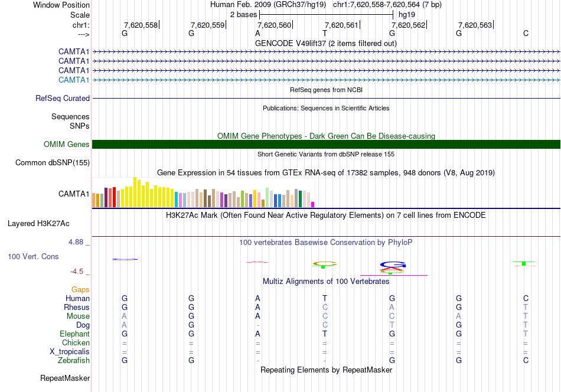
Task: Click the A base in the reference sequence row
Action: (x=257, y=33)
